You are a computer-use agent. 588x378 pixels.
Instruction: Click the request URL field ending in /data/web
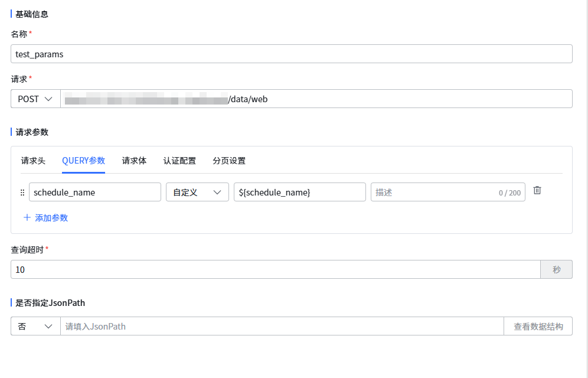point(316,99)
